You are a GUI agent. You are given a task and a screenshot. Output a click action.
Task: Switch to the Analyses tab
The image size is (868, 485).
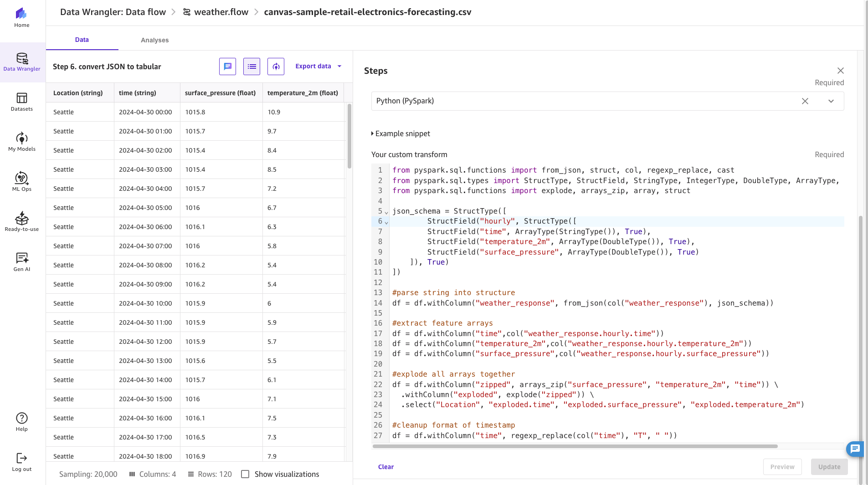(155, 40)
